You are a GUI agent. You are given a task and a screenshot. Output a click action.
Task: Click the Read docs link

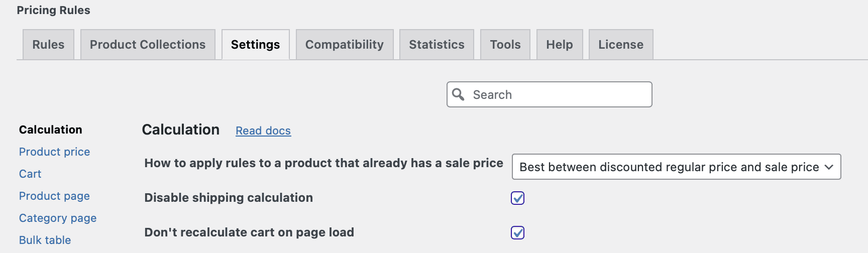click(x=263, y=131)
